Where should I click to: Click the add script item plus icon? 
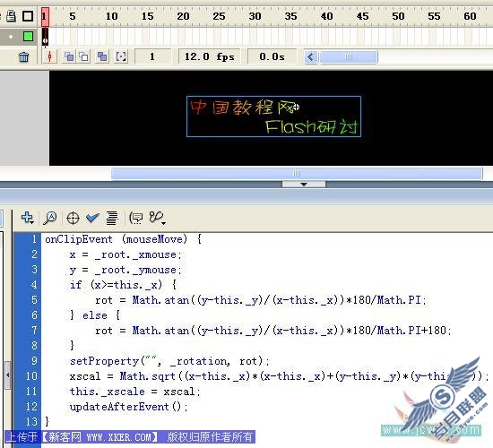click(x=28, y=218)
